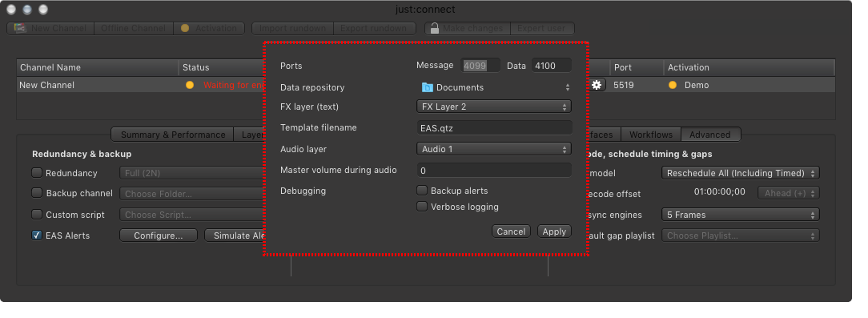
Task: Open the Data repository Documents dropdown
Action: [x=494, y=87]
